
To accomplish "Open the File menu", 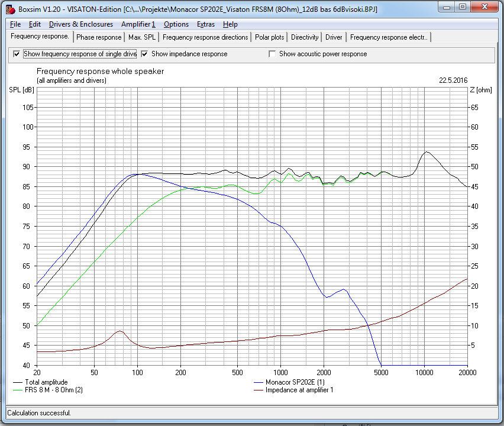I will click(15, 24).
